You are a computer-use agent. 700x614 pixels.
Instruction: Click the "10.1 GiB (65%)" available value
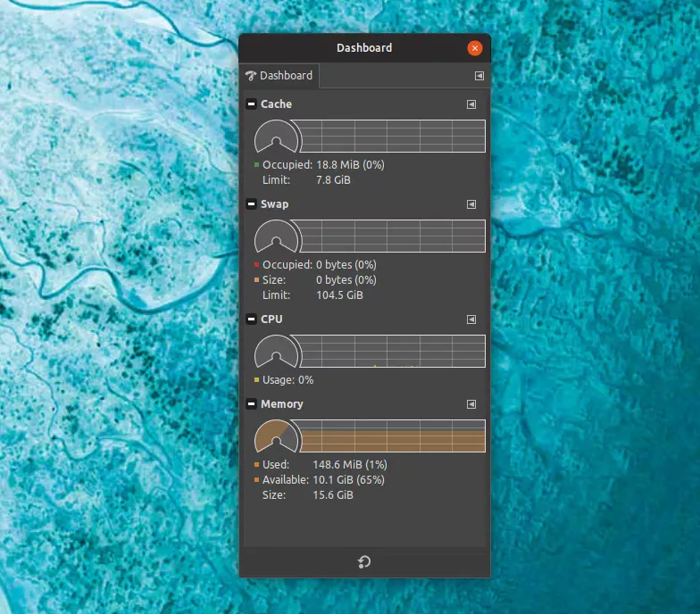348,480
